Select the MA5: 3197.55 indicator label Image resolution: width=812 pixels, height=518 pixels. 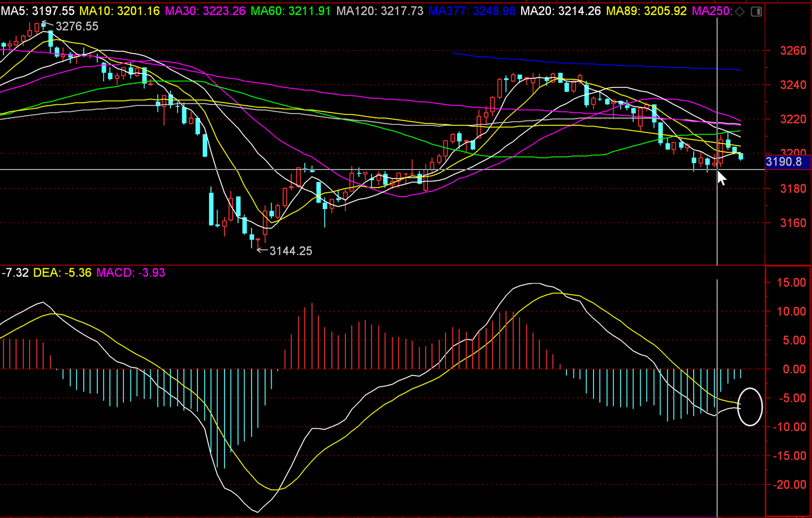pyautogui.click(x=38, y=11)
